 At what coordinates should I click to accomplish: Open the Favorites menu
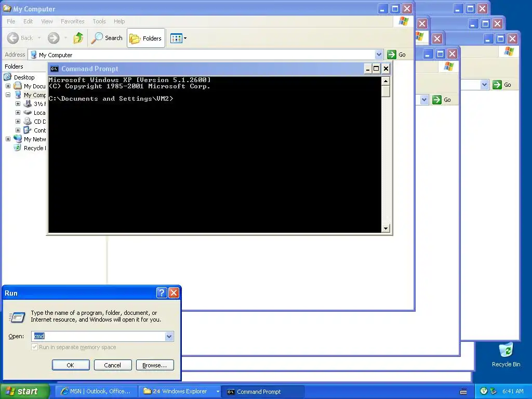click(73, 21)
